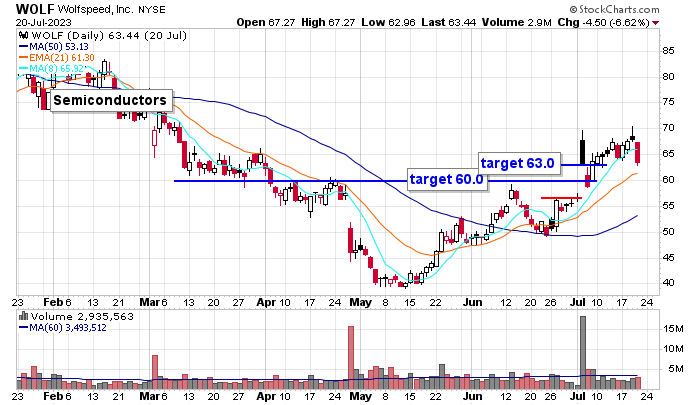Click the company name Wolfspeed, Inc.
The width and height of the screenshot is (700, 405).
click(x=96, y=9)
